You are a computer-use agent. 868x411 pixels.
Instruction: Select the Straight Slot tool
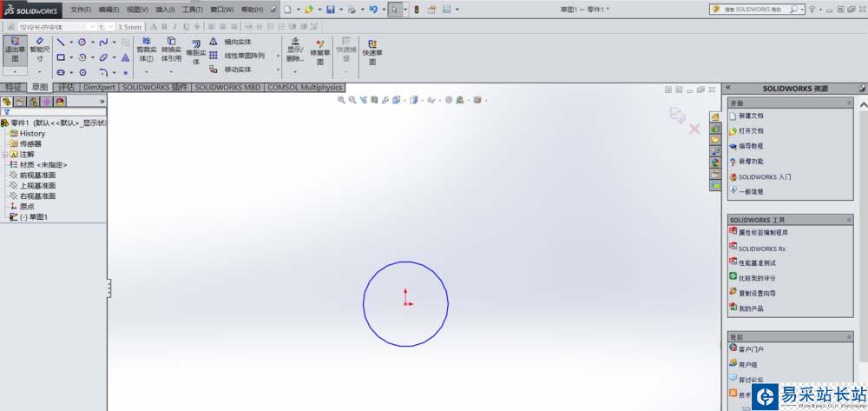coord(61,73)
